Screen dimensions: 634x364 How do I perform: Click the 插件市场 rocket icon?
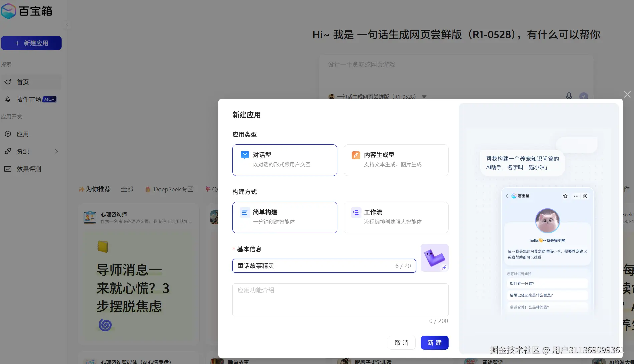click(8, 99)
